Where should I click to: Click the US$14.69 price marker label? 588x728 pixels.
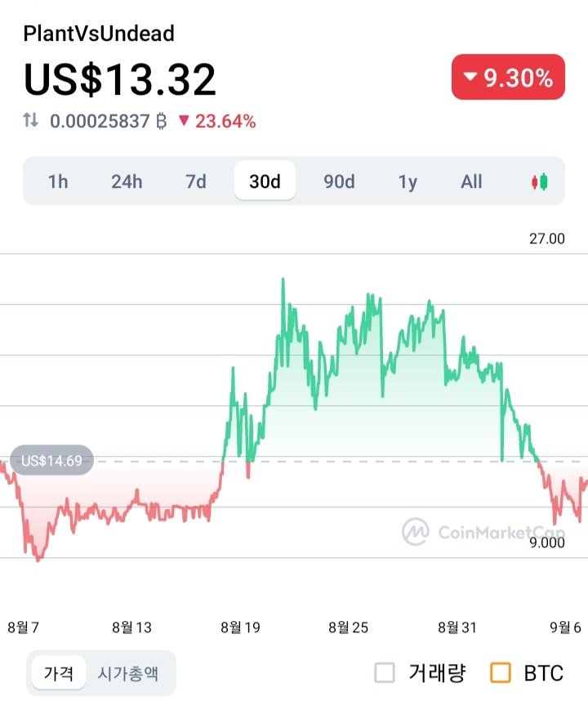51,461
